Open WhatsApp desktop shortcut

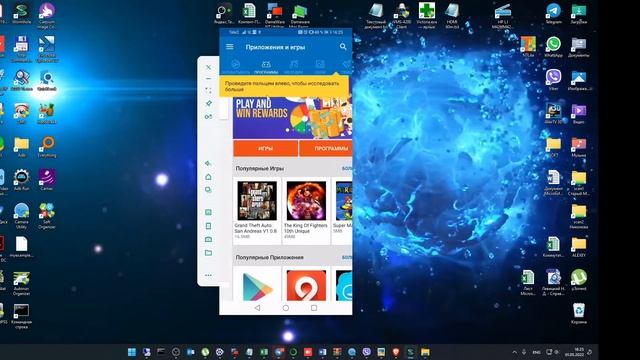(x=553, y=47)
